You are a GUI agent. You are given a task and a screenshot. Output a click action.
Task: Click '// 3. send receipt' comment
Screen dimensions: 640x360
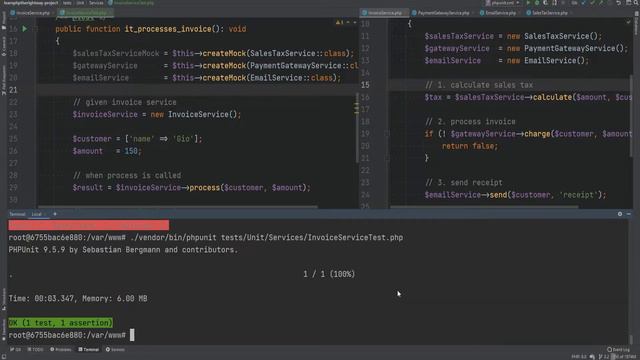click(464, 182)
